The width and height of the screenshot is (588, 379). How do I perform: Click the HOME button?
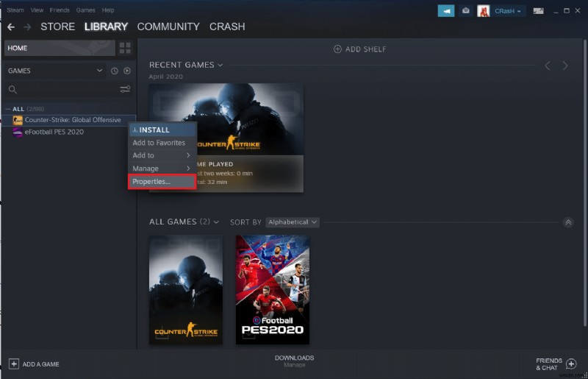pos(60,48)
